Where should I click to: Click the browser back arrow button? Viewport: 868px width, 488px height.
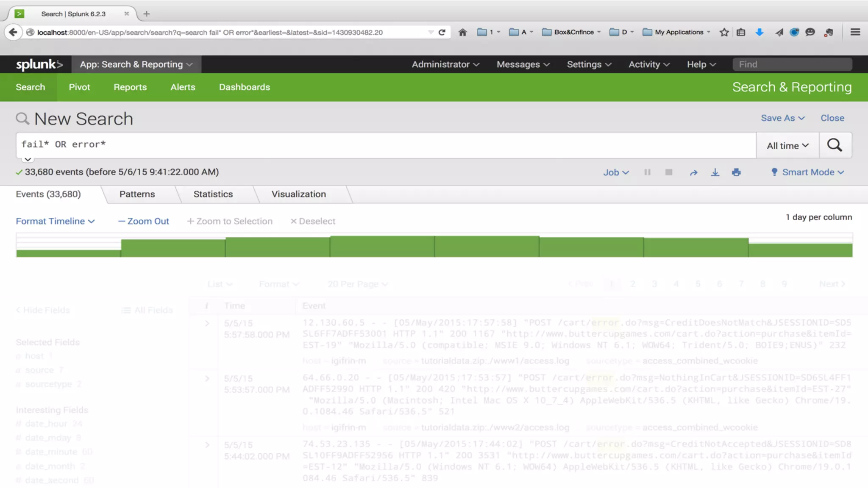tap(13, 32)
